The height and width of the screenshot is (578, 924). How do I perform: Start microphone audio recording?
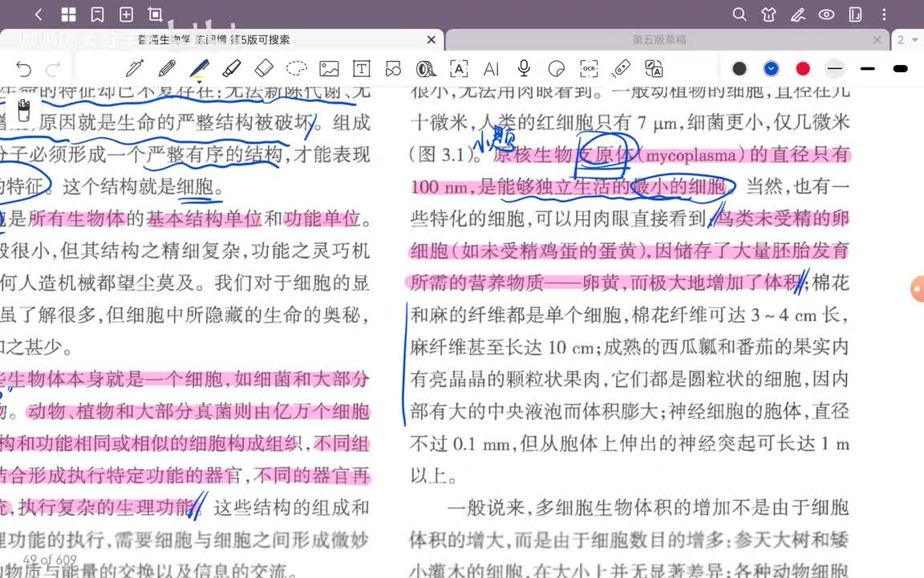tap(523, 69)
